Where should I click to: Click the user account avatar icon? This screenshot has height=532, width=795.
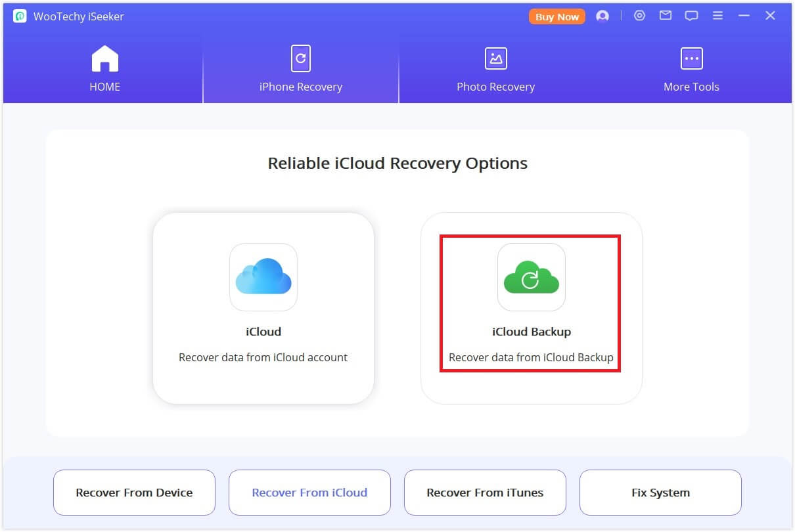coord(602,16)
